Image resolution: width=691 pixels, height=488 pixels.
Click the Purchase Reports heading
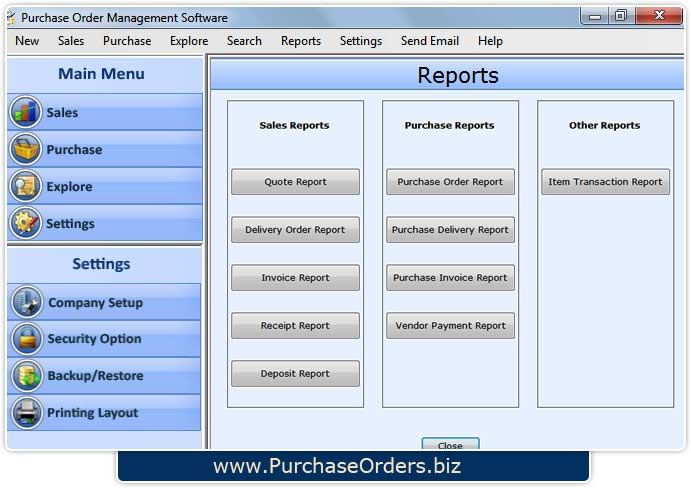click(x=450, y=125)
